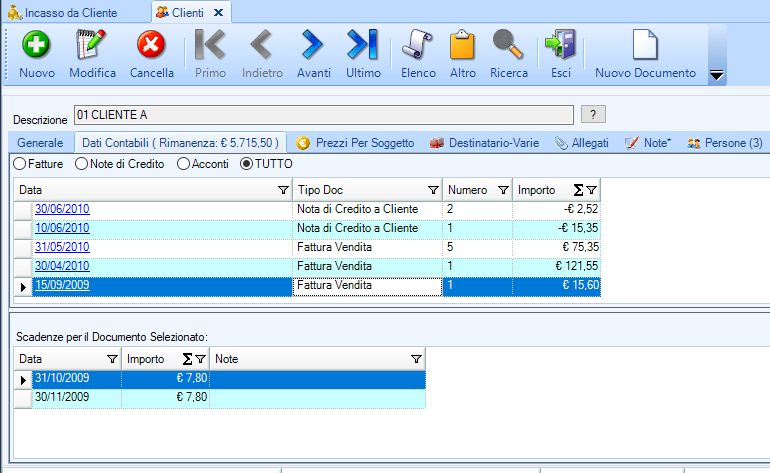The image size is (770, 473).
Task: Click the Modifica edit icon
Action: point(92,46)
